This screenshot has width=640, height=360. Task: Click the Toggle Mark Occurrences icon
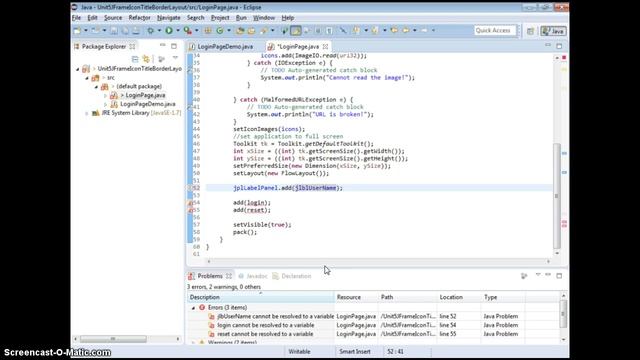(296, 31)
